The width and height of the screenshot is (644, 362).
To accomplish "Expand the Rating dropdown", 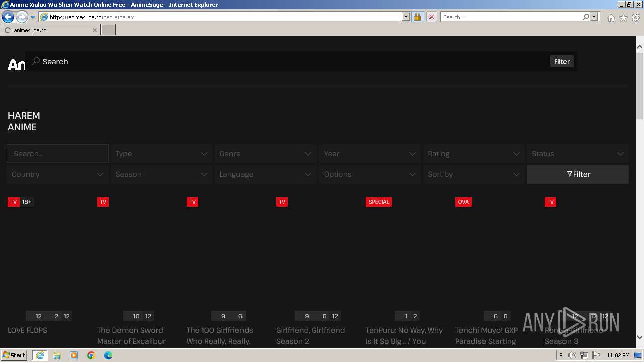I will pyautogui.click(x=474, y=154).
